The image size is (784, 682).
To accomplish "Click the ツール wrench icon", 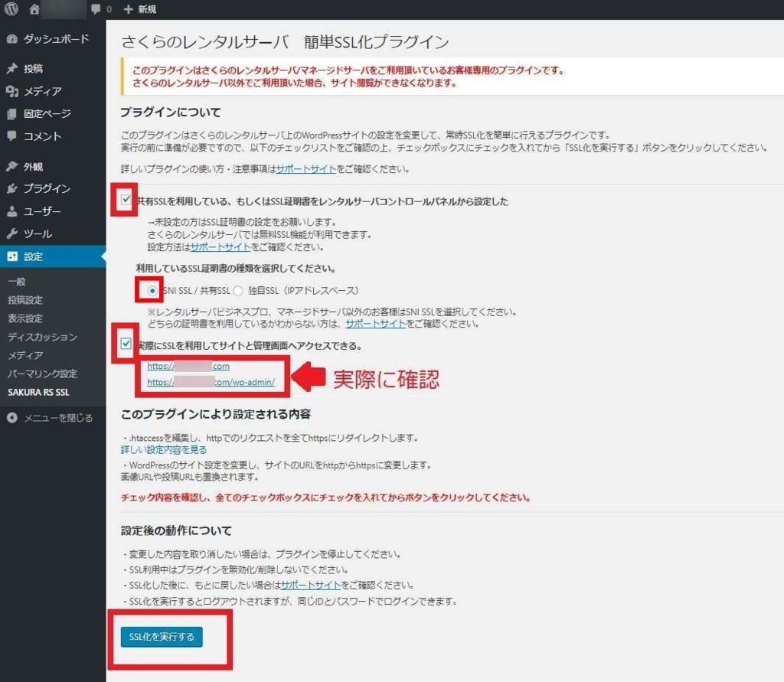I will [x=12, y=233].
